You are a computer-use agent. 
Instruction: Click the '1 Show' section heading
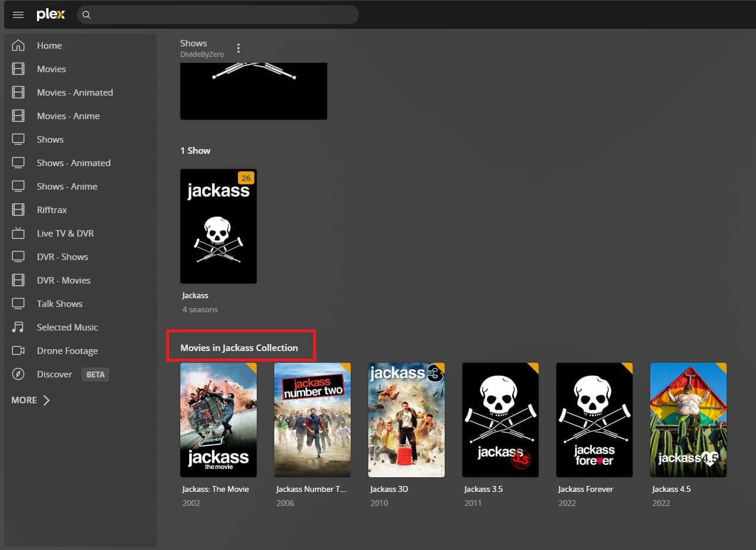(x=195, y=150)
